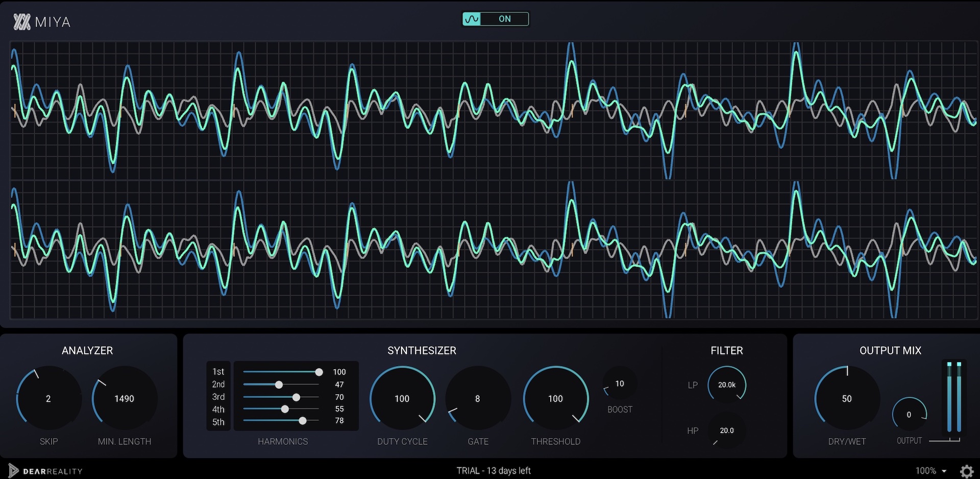Click the 1st harmonic slider handle
This screenshot has height=479, width=980.
[x=318, y=372]
